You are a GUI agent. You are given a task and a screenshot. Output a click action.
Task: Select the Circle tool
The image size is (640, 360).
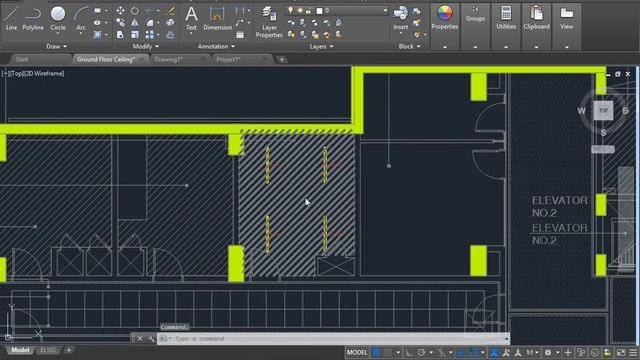tap(58, 19)
